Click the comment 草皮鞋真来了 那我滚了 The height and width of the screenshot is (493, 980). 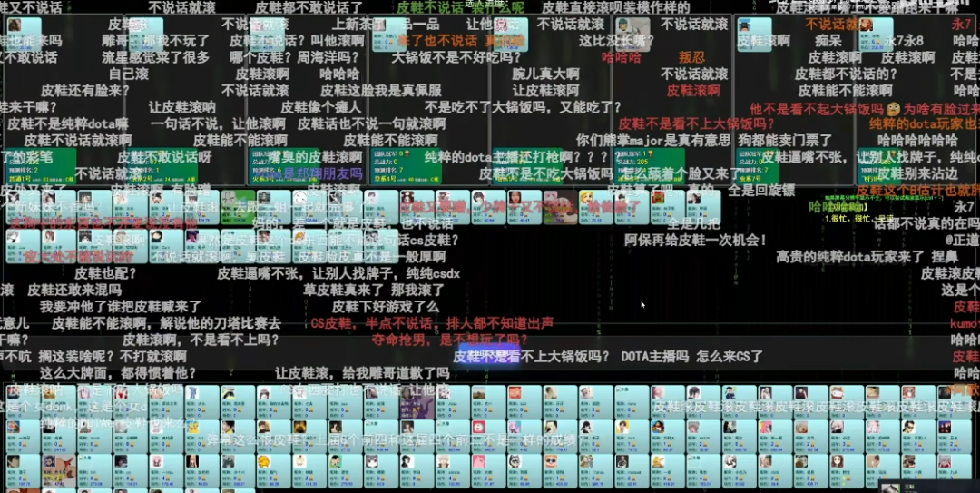[x=374, y=290]
